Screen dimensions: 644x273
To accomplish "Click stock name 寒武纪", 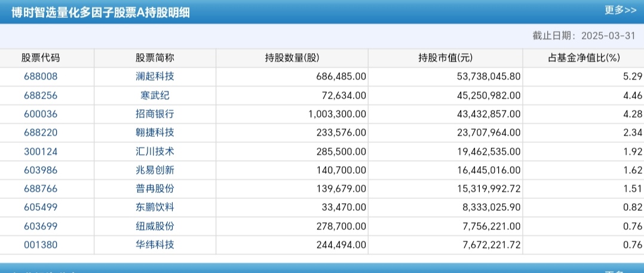I will coord(155,95).
